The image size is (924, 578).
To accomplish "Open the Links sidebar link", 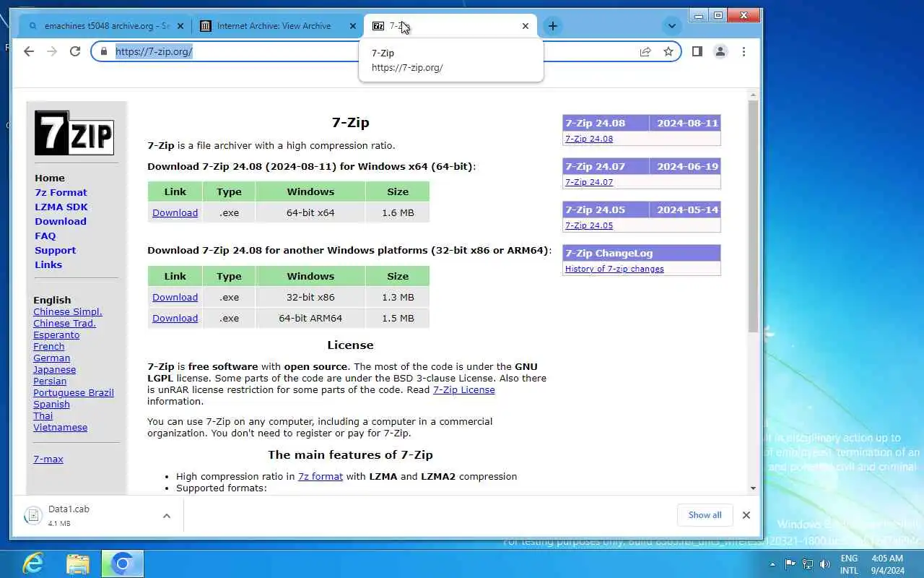I will tap(48, 264).
